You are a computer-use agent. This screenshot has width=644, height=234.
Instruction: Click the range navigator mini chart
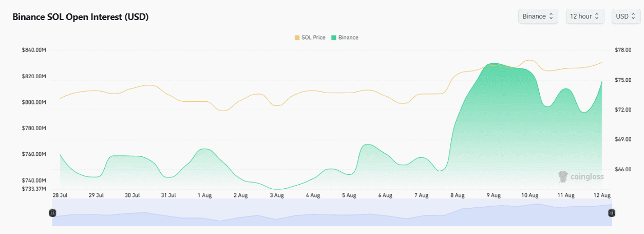pyautogui.click(x=332, y=212)
